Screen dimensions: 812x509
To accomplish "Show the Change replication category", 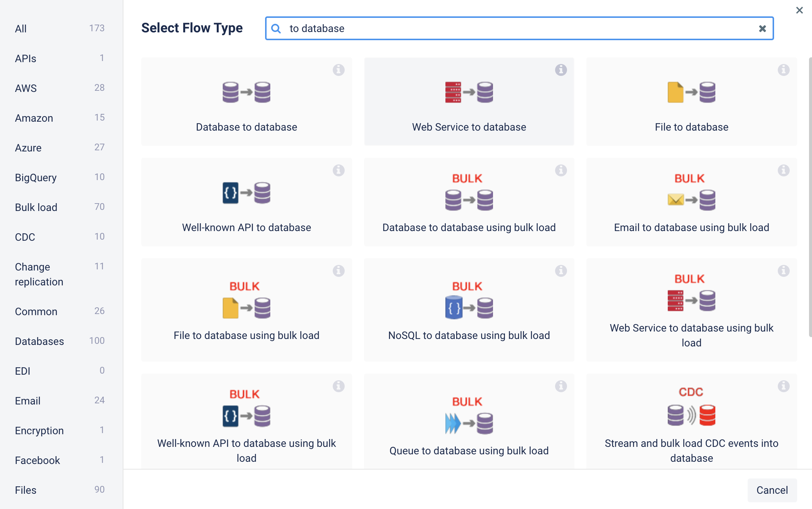I will (39, 274).
